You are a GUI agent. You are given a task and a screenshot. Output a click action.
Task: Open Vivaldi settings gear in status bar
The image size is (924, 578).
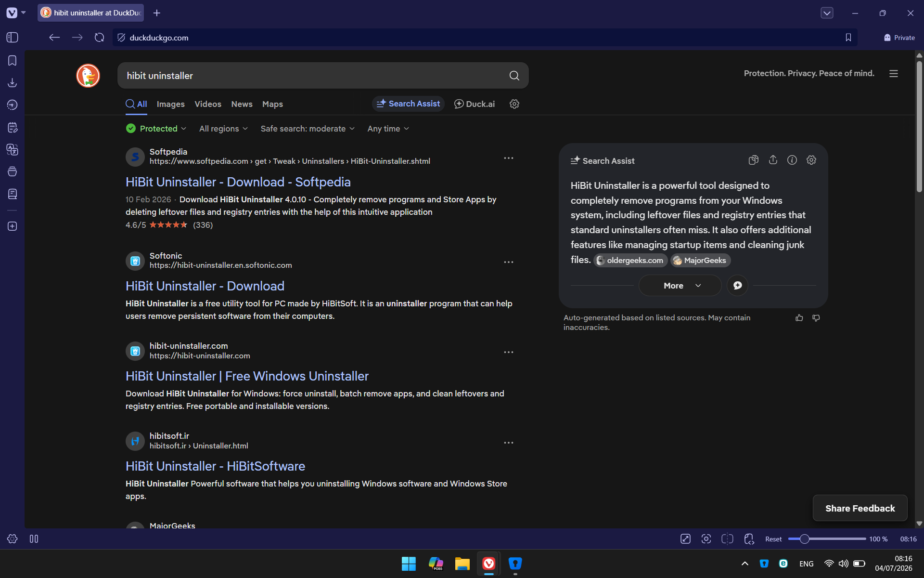pos(13,539)
